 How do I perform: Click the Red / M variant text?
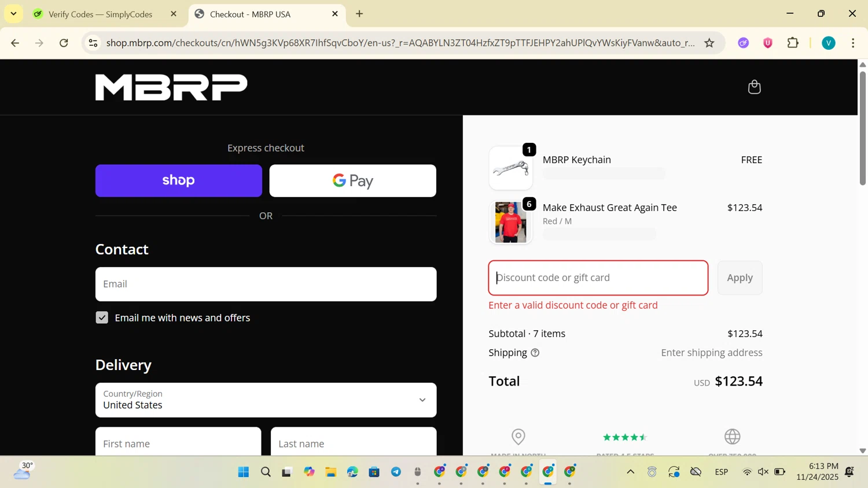[557, 221]
